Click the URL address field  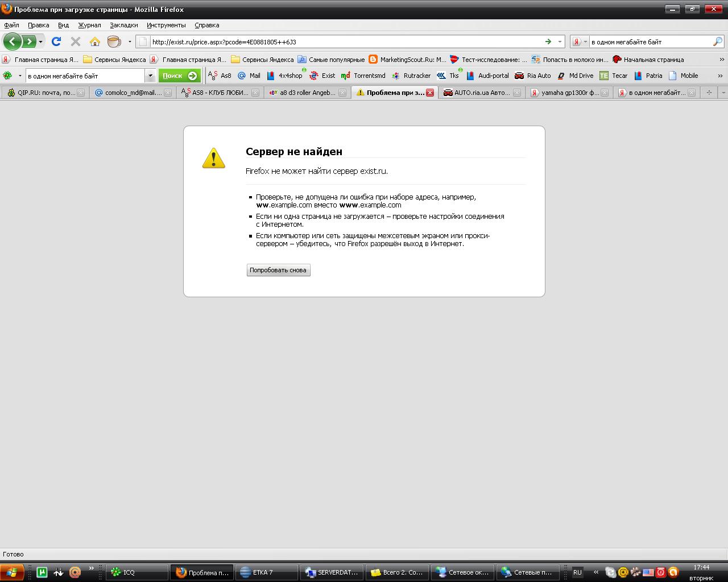coord(341,41)
